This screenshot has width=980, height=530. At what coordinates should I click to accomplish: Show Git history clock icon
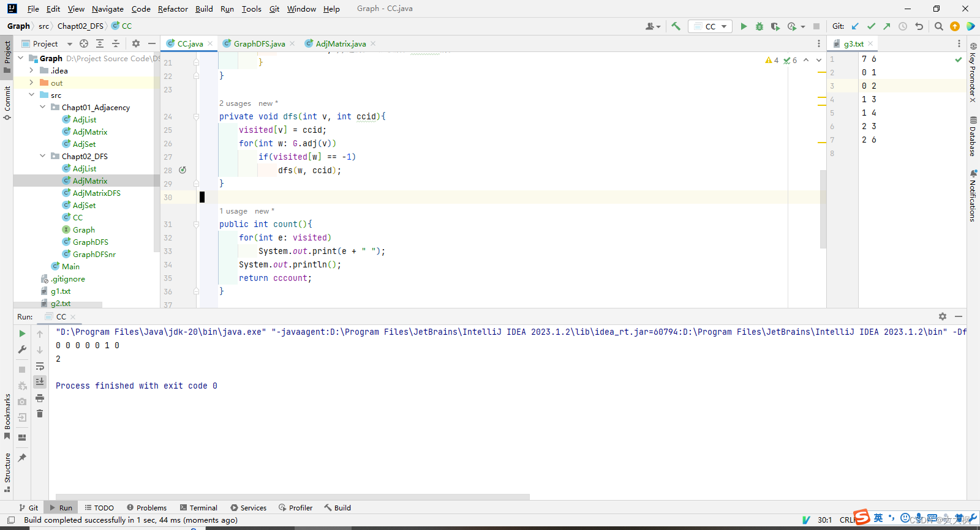903,26
